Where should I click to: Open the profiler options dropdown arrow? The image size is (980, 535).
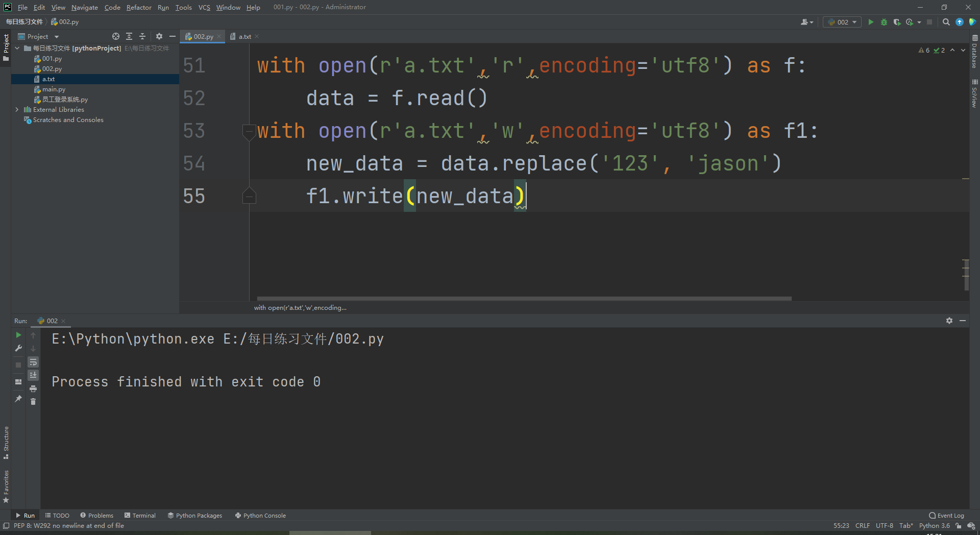click(919, 22)
